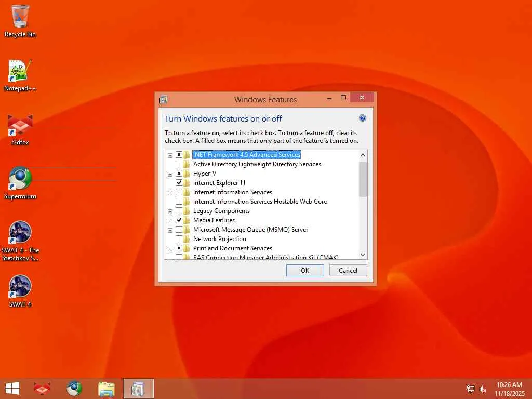This screenshot has width=532, height=399.
Task: Select the Internet Explorer 11 label
Action: click(219, 182)
